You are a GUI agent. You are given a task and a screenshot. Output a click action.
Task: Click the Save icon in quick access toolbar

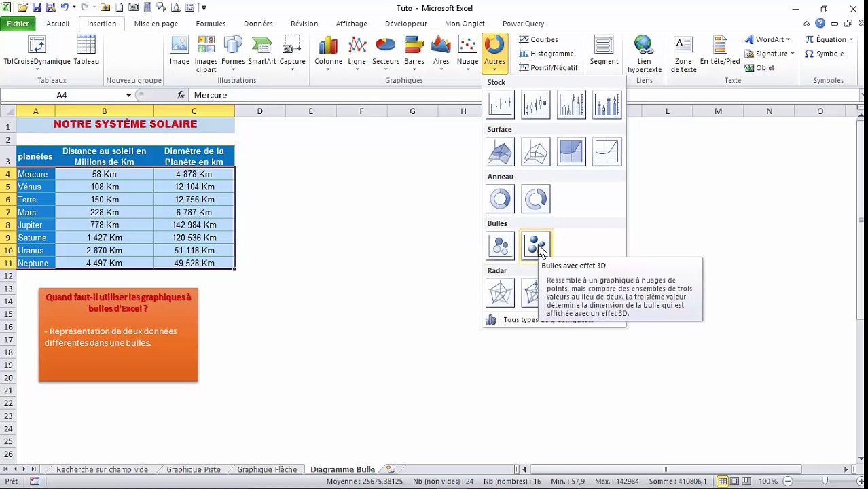37,7
